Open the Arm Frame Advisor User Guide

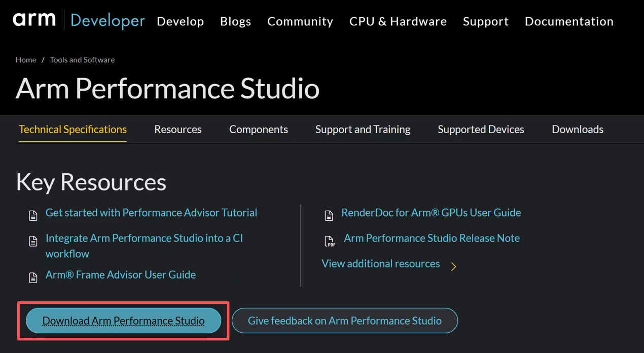point(121,274)
